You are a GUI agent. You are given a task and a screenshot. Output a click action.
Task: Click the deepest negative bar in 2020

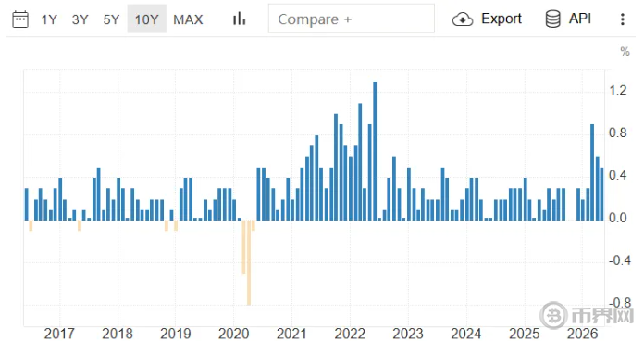point(249,262)
